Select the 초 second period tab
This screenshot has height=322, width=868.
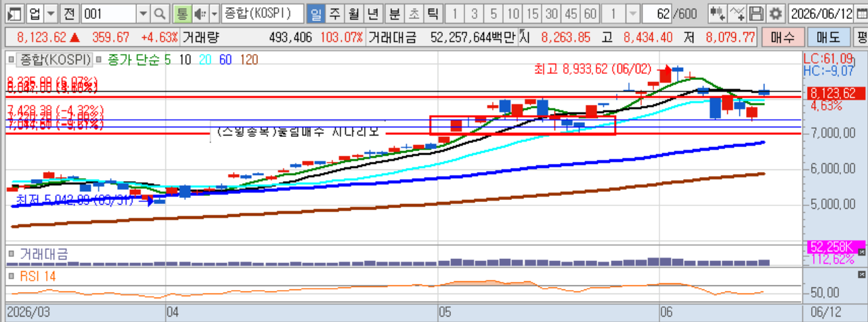[x=413, y=14]
